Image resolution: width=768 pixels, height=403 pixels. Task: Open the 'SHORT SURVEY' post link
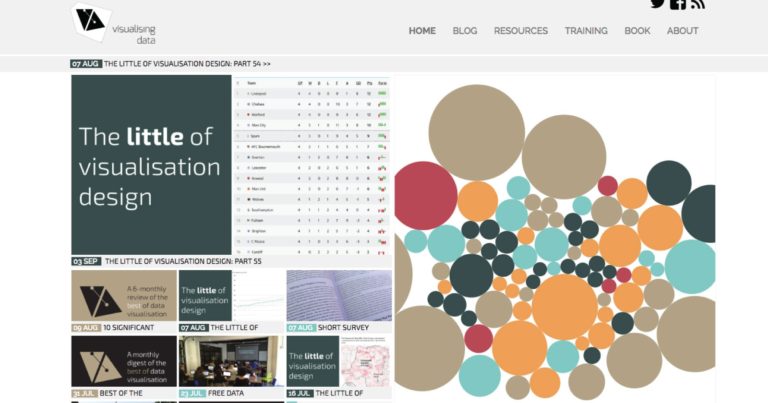(343, 328)
